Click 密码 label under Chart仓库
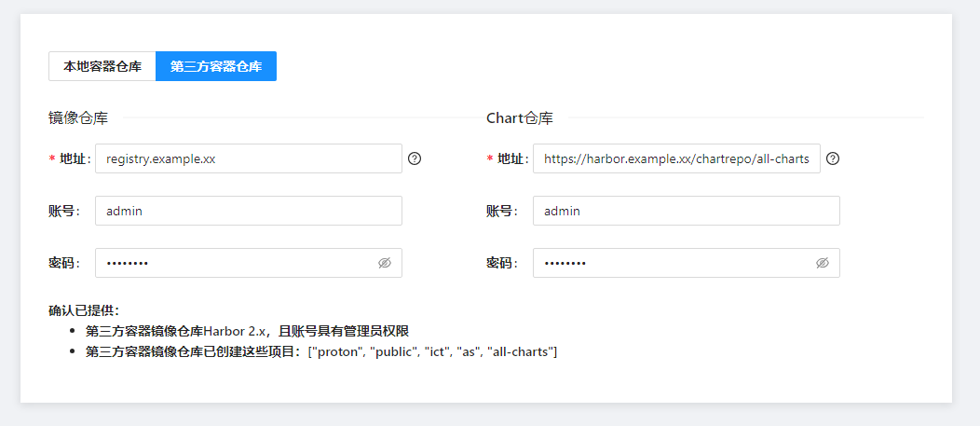The width and height of the screenshot is (980, 426). pyautogui.click(x=502, y=264)
